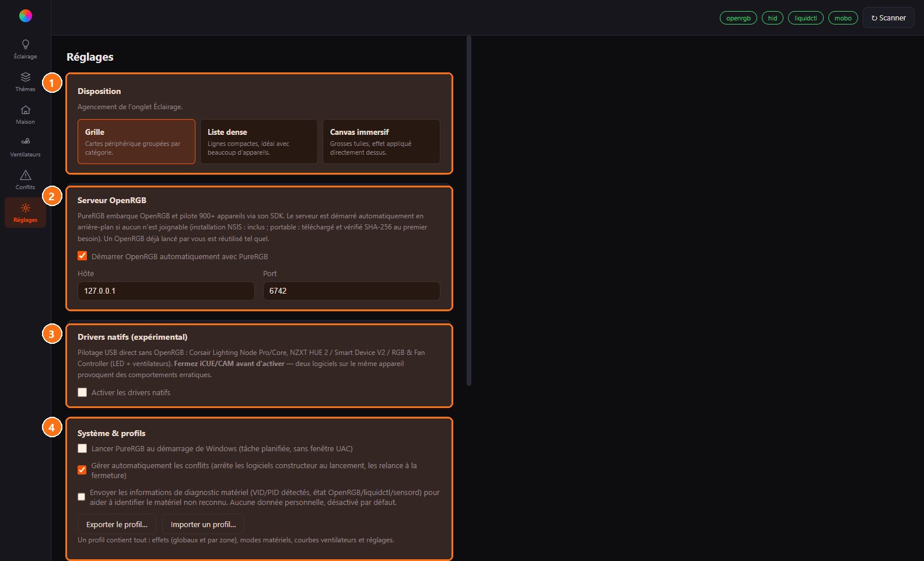This screenshot has height=561, width=924.
Task: Select the Réglages gear section
Action: click(x=26, y=212)
